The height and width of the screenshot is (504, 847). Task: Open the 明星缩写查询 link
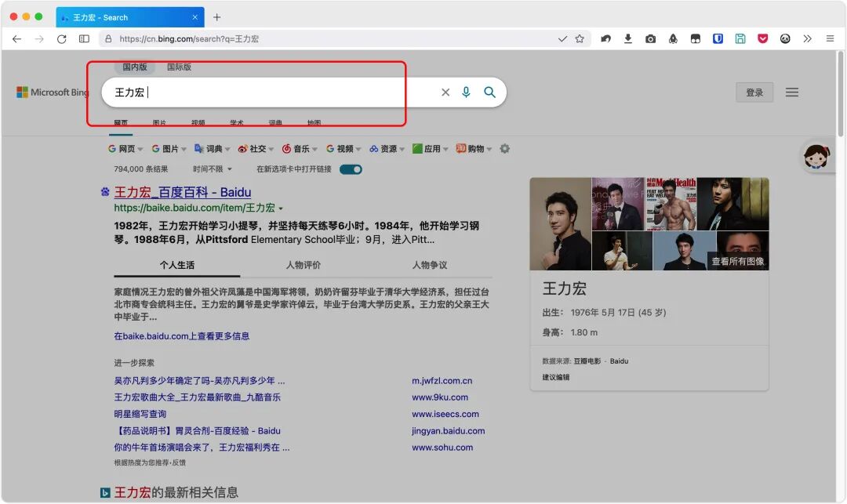(x=140, y=414)
